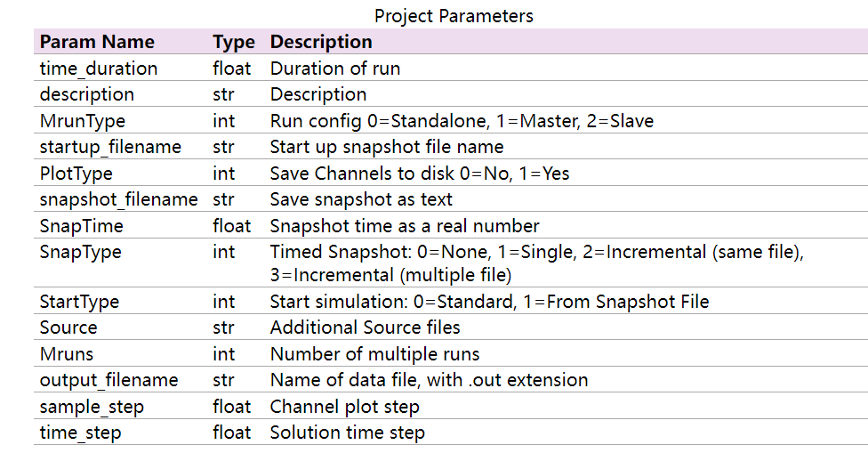
Task: Select the SnapType parameter name
Action: pyautogui.click(x=81, y=252)
